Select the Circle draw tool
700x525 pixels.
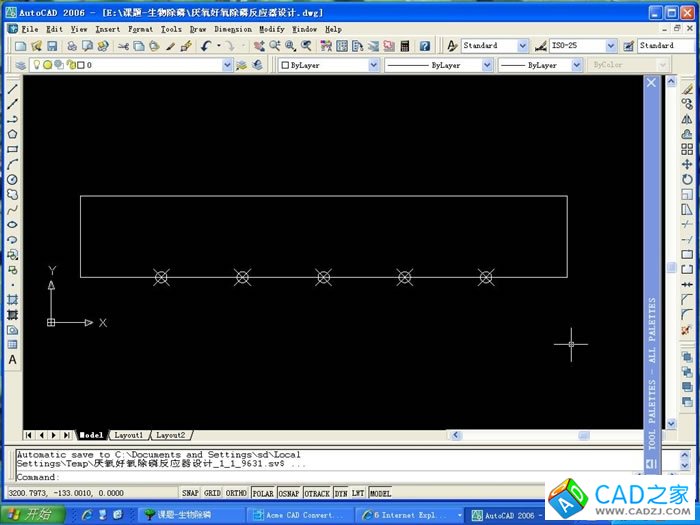(x=13, y=180)
